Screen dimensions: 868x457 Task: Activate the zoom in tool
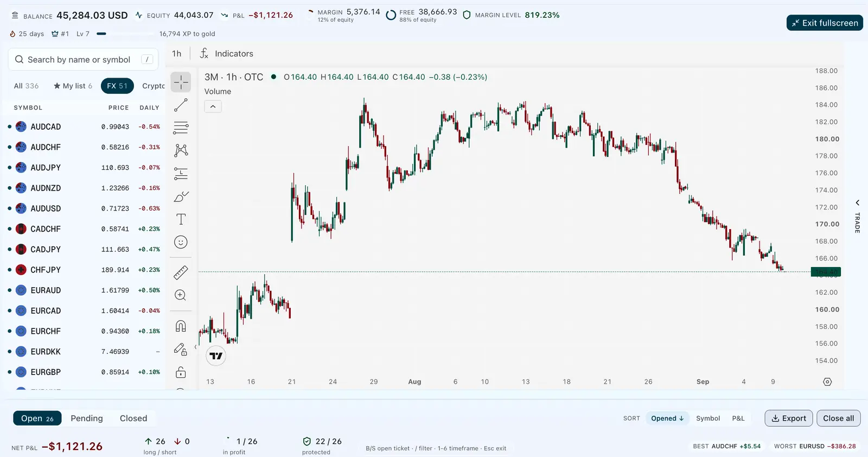[x=181, y=295]
